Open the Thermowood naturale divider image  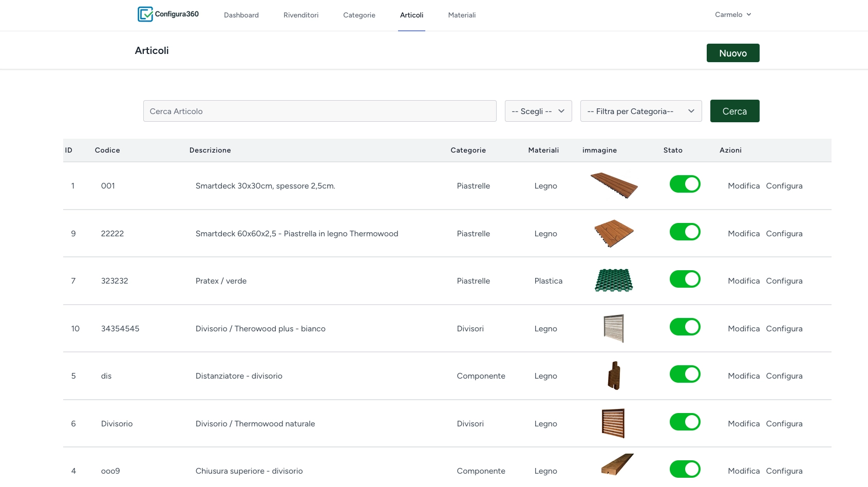click(613, 423)
